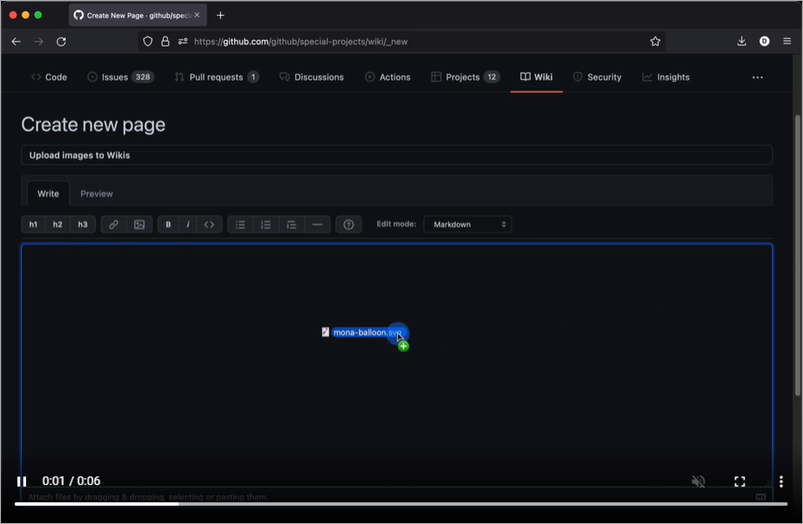Insert a link with the chain icon
The width and height of the screenshot is (803, 524).
coord(114,224)
